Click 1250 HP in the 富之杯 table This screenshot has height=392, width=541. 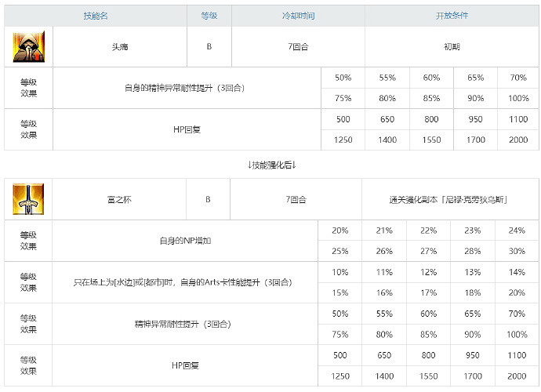coord(340,376)
